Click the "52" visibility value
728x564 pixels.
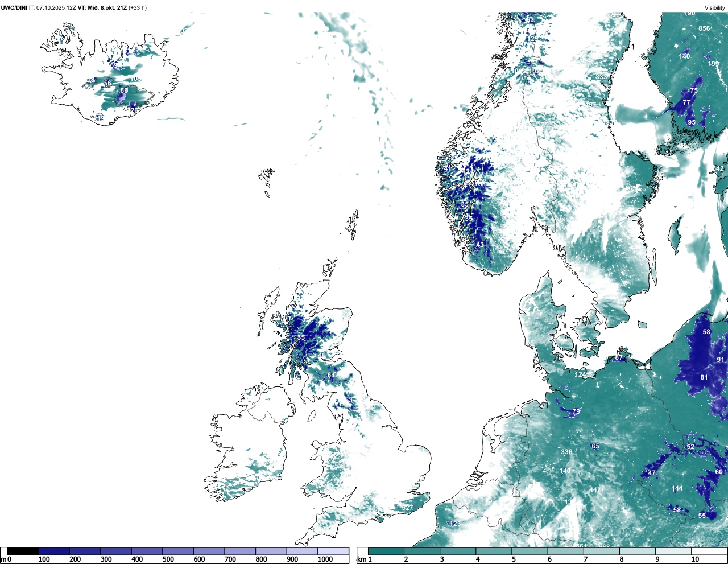(690, 447)
